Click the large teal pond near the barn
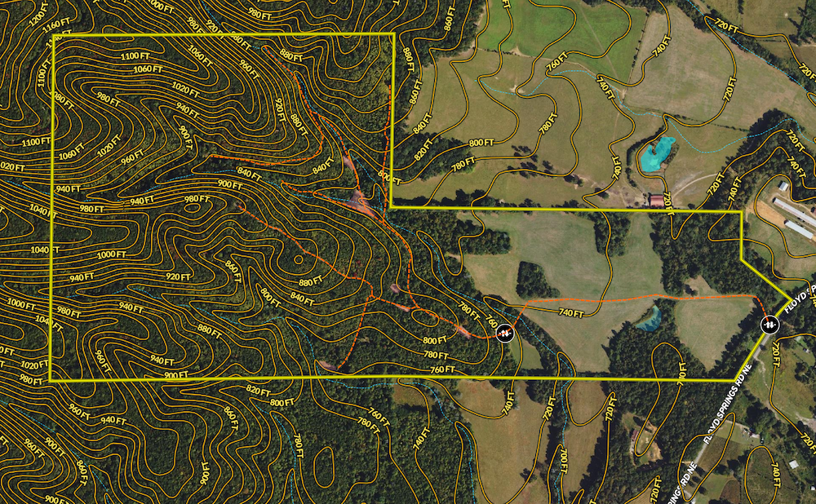This screenshot has height=504, width=816. (657, 154)
